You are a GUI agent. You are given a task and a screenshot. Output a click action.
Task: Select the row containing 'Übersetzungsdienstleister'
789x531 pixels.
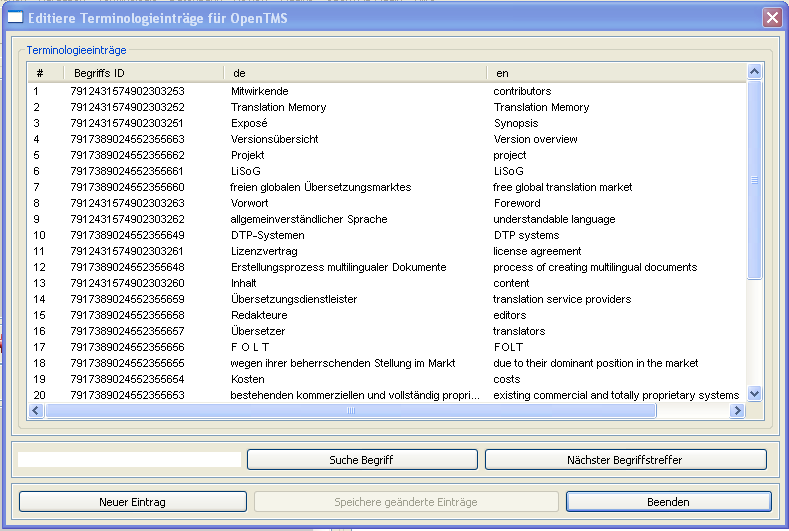tap(293, 299)
